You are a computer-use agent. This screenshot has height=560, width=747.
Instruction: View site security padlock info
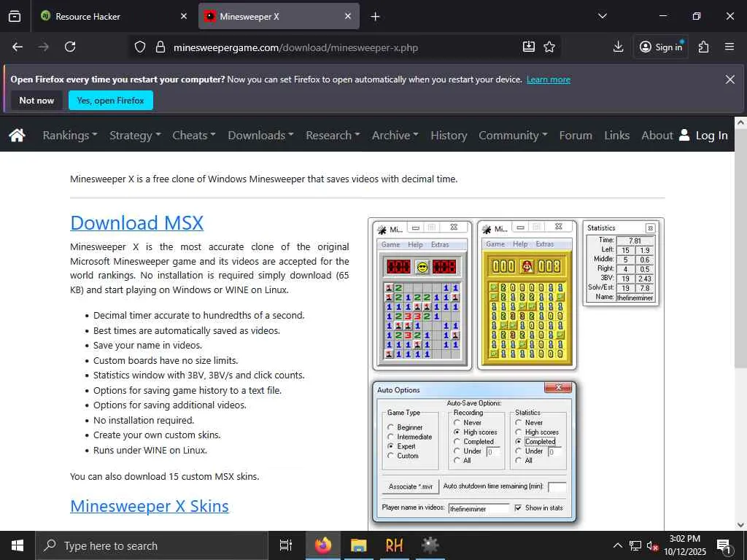click(x=160, y=47)
